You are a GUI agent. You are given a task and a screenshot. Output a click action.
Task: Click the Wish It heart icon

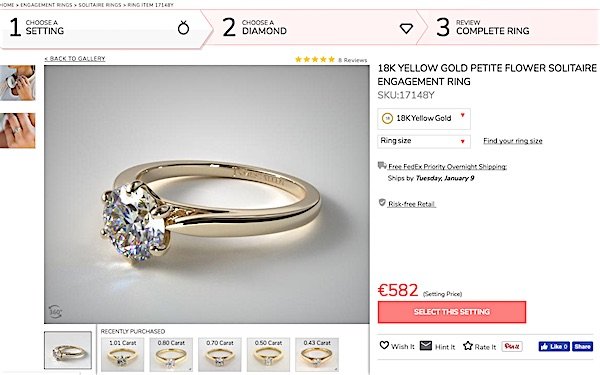coord(384,345)
